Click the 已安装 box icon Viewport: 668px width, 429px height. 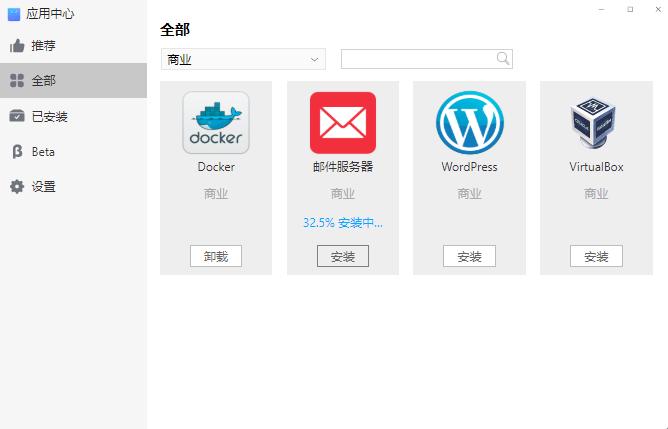[17, 116]
